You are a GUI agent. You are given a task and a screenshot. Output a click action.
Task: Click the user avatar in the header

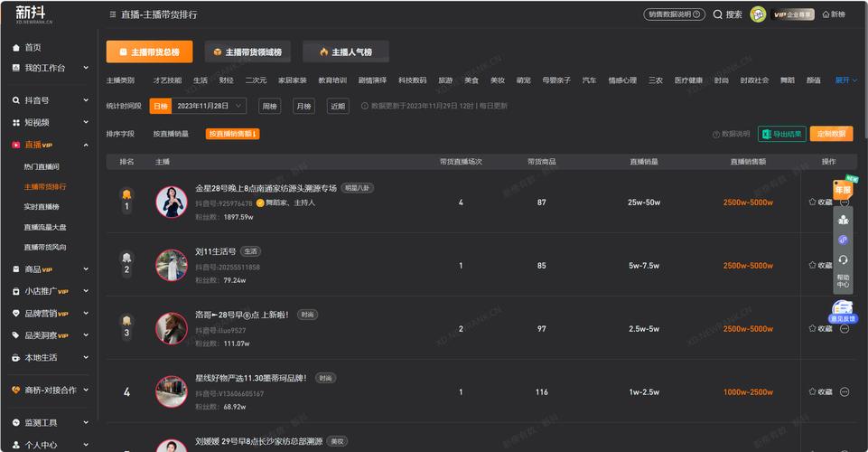(x=757, y=14)
